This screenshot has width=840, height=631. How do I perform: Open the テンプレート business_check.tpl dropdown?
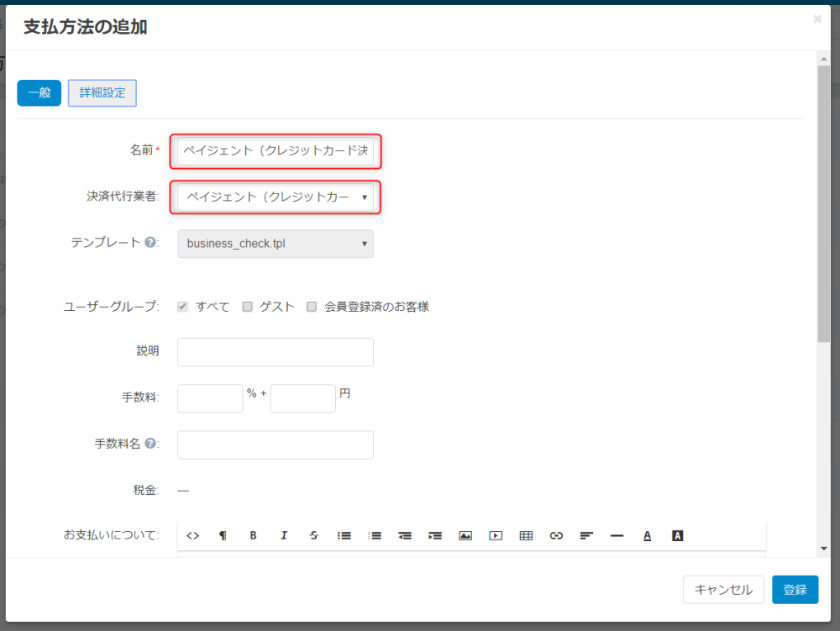276,244
